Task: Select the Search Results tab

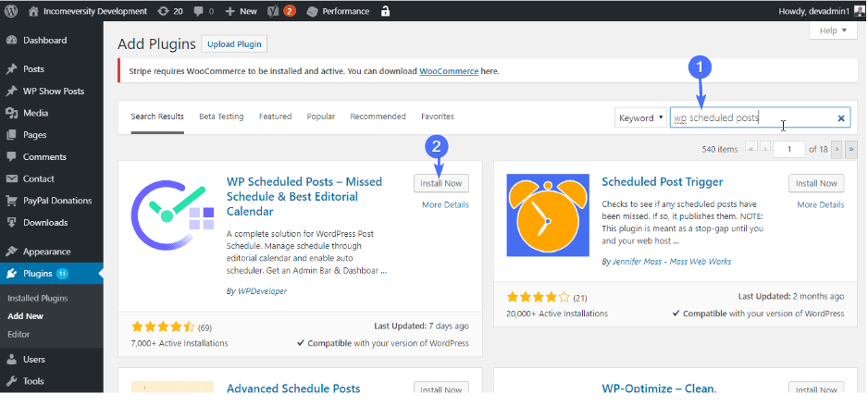Action: (157, 117)
